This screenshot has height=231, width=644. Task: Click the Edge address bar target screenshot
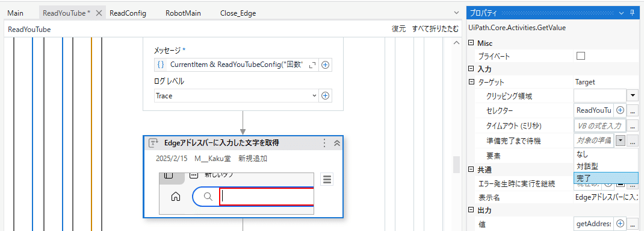(237, 194)
